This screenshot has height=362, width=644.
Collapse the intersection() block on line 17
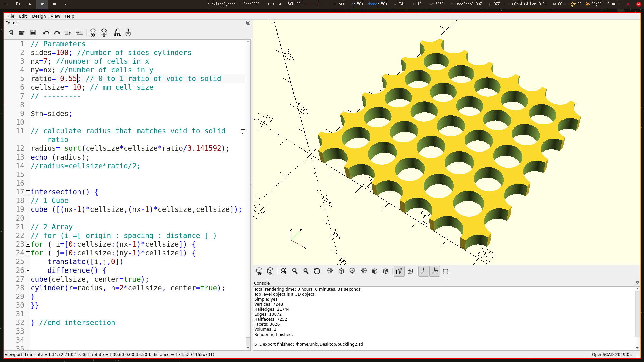pyautogui.click(x=28, y=192)
